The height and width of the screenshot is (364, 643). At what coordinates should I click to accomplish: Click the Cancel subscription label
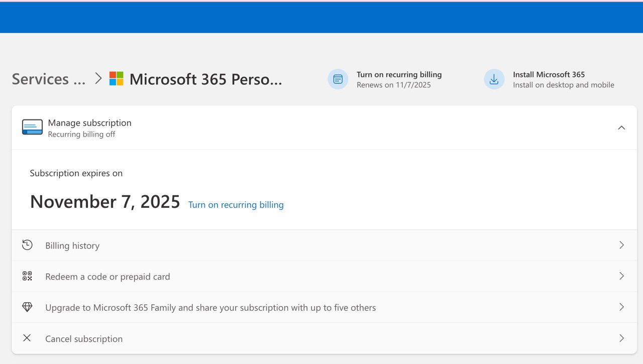[84, 339]
